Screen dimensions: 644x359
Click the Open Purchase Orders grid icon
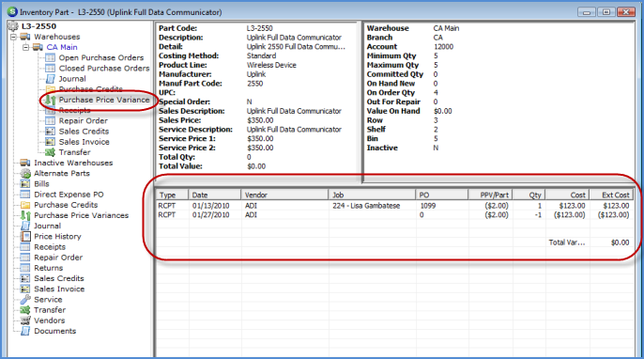click(x=50, y=57)
